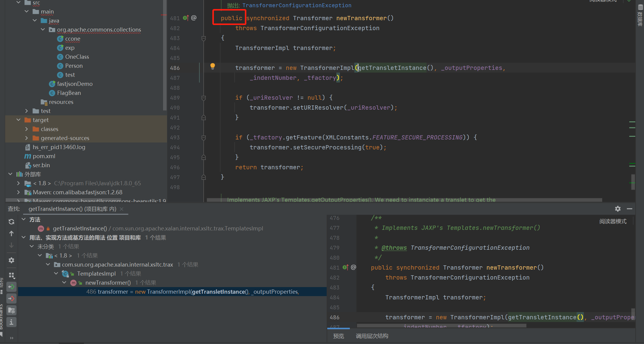Viewport: 644px width, 344px height.
Task: Click the info 'i' icon in Find toolbar
Action: coord(11,322)
